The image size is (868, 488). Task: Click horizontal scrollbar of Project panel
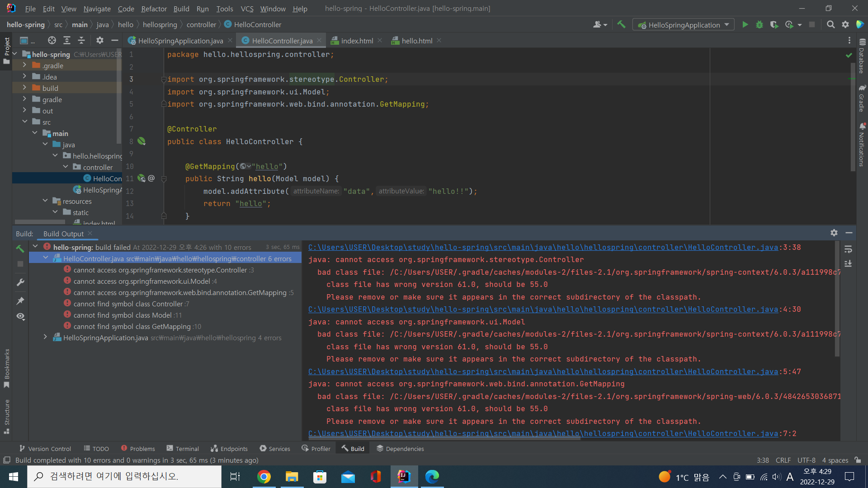point(40,222)
